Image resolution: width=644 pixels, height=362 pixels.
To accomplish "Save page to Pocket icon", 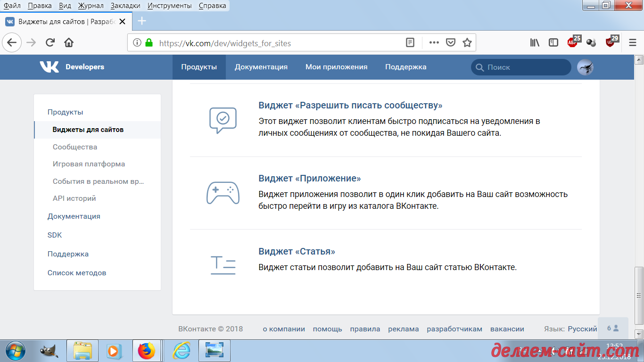I will 451,42.
